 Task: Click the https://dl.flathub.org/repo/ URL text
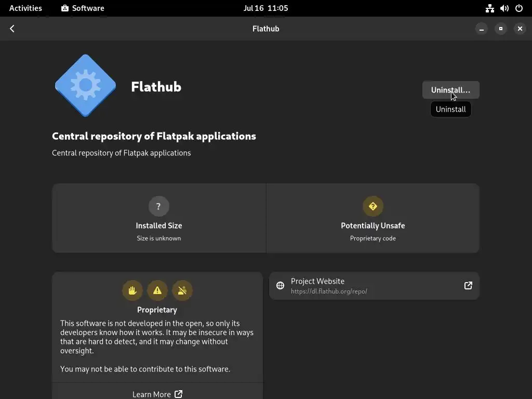tap(329, 291)
